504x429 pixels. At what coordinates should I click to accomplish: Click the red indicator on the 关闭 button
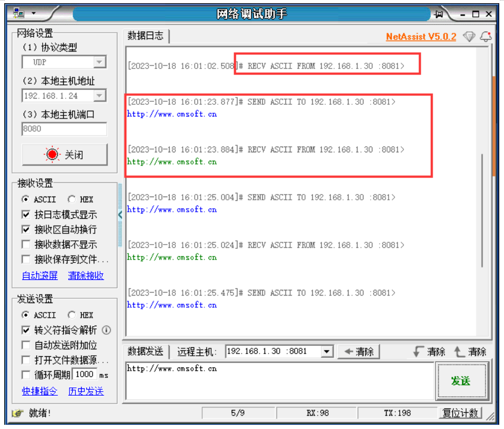click(52, 155)
